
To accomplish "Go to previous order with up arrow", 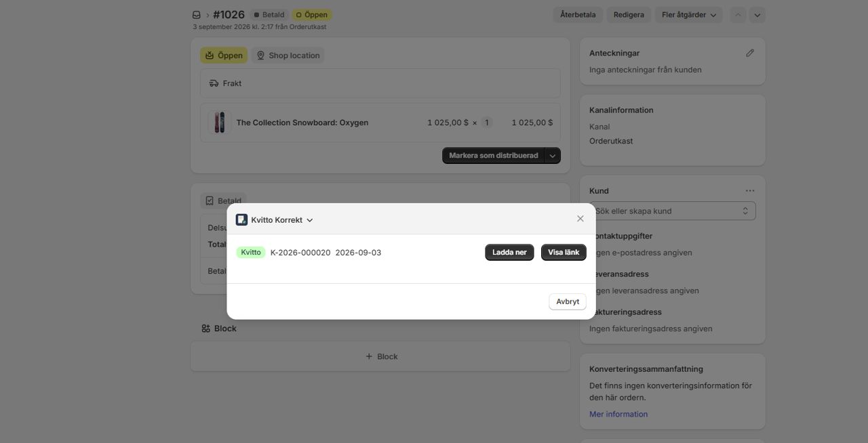I will click(738, 15).
